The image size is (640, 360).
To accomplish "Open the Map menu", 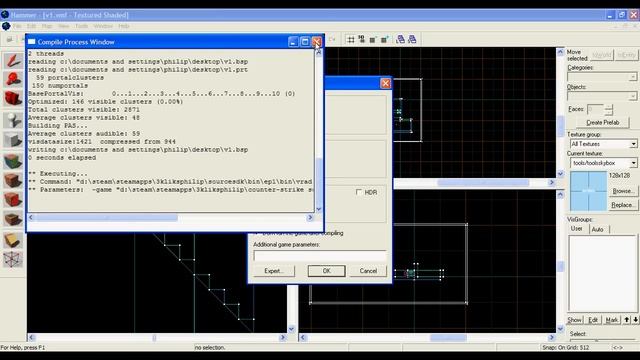I will pos(47,26).
